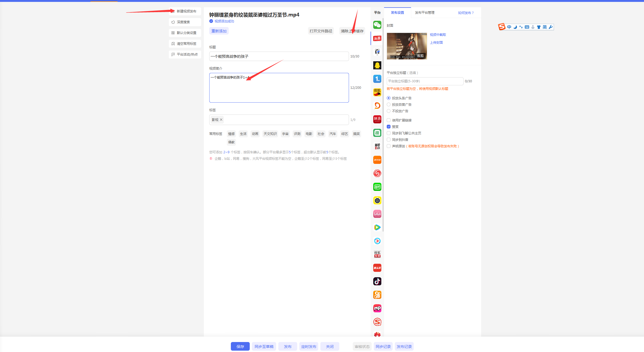Select the 不投放广告 radio option
The width and height of the screenshot is (644, 352).
coord(389,111)
